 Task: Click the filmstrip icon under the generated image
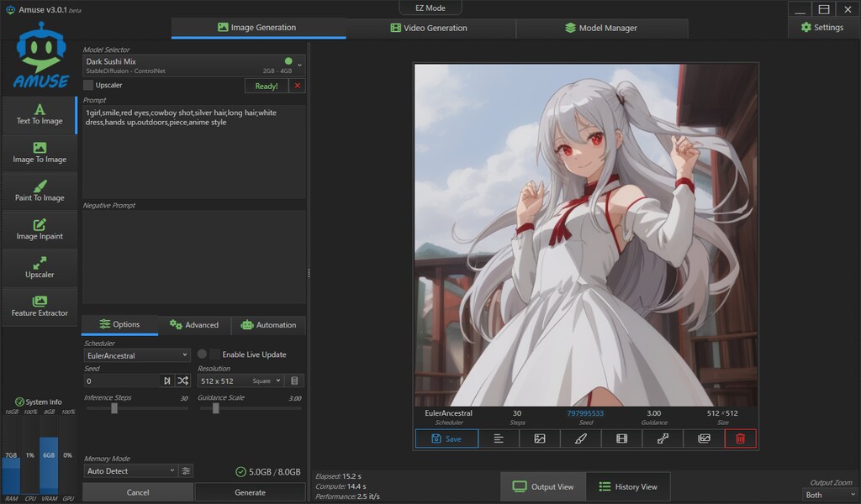621,438
